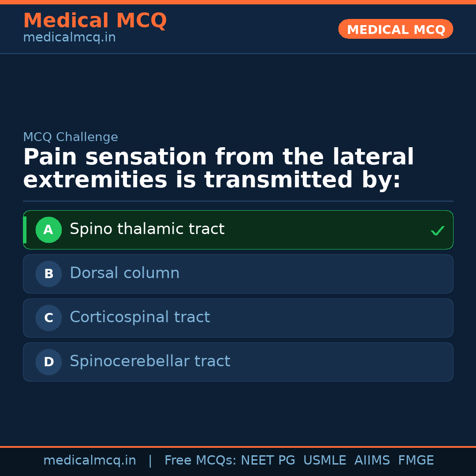476x476 pixels.
Task: Click the D letter circle
Action: pyautogui.click(x=48, y=362)
